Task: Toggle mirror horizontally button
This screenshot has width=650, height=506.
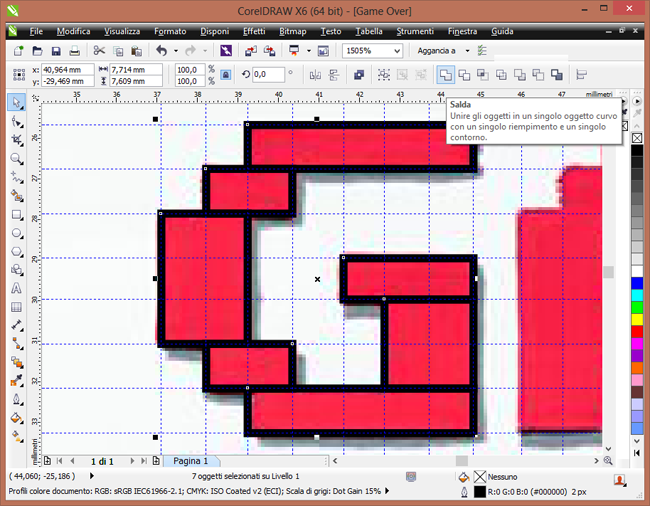Action: pyautogui.click(x=315, y=75)
